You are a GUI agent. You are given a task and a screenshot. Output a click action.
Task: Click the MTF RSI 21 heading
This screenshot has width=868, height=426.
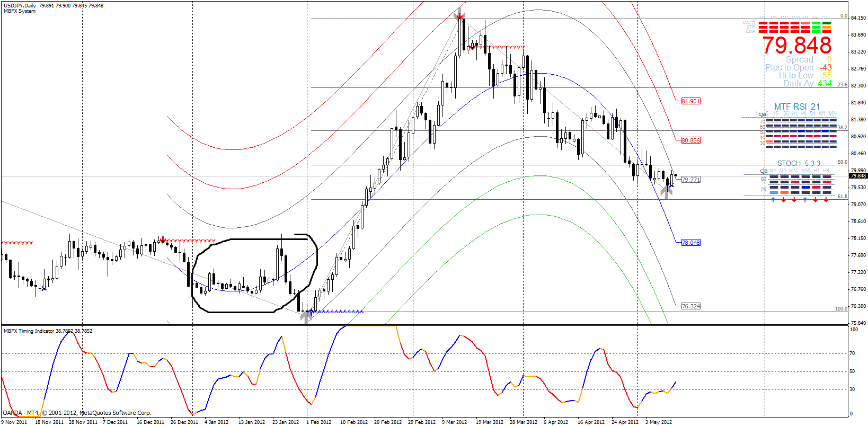(797, 107)
